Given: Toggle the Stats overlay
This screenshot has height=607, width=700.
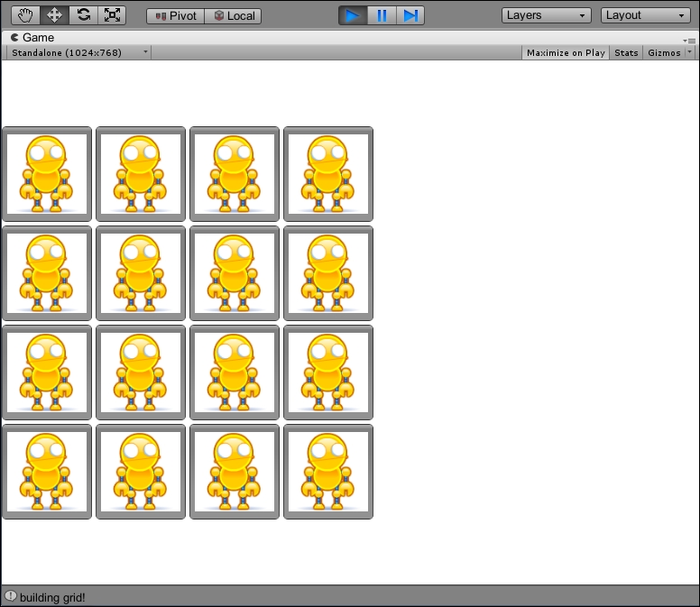Looking at the screenshot, I should coord(626,52).
